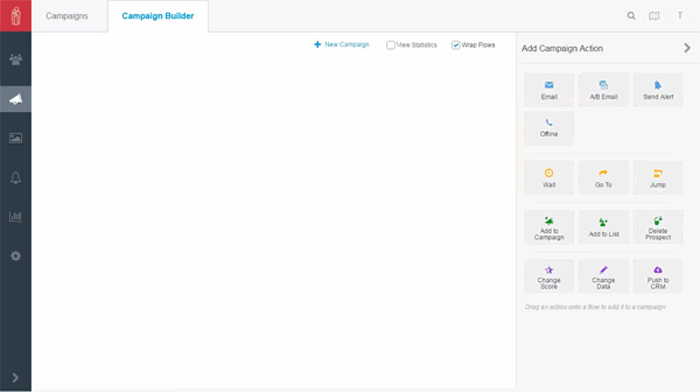Open the reports bar chart sidebar icon
Viewport: 700px width, 392px height.
click(x=16, y=217)
